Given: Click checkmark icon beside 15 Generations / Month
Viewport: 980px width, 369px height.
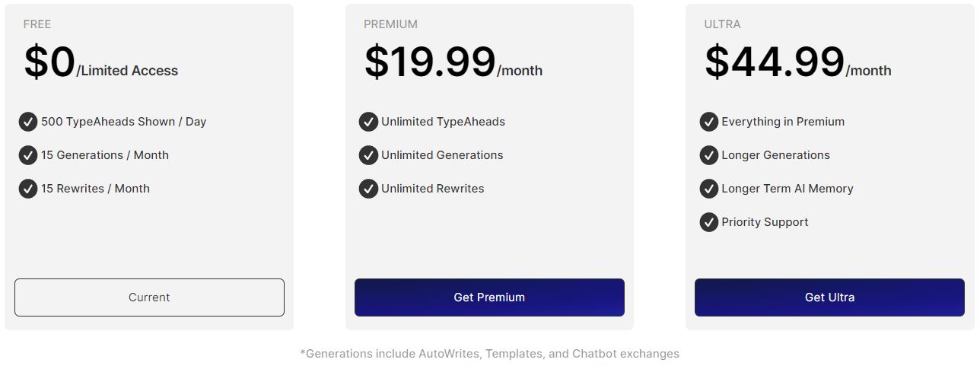Looking at the screenshot, I should (28, 155).
